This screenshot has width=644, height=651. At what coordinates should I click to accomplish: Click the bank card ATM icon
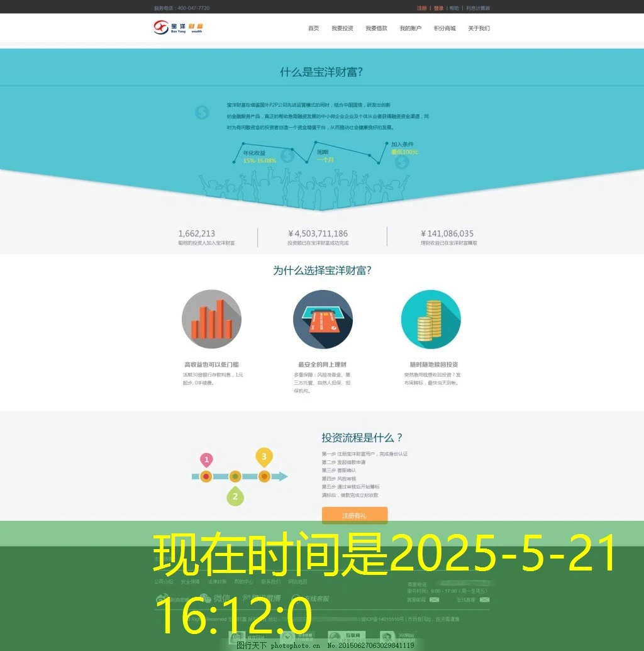point(323,319)
